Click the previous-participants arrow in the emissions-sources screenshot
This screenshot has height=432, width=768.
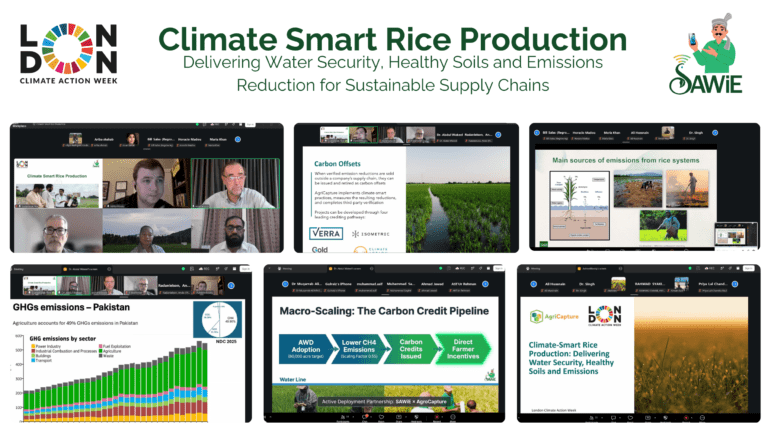537,133
